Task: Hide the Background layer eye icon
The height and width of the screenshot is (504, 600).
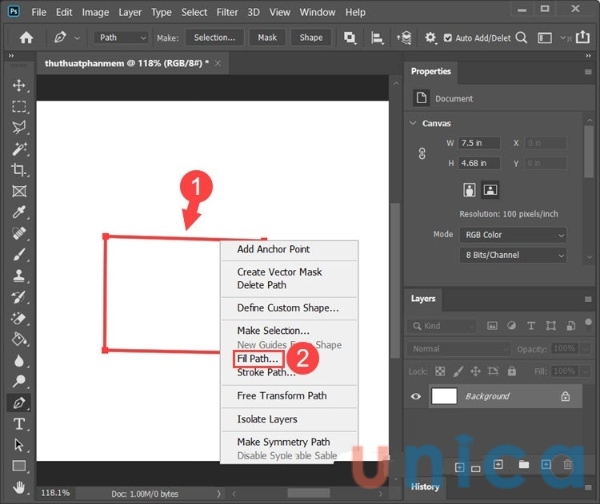Action: click(417, 396)
